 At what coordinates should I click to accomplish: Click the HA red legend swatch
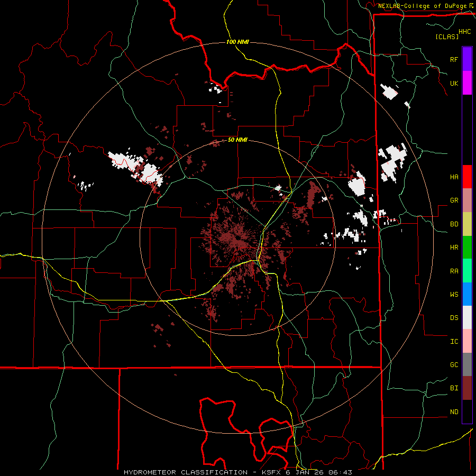click(467, 177)
